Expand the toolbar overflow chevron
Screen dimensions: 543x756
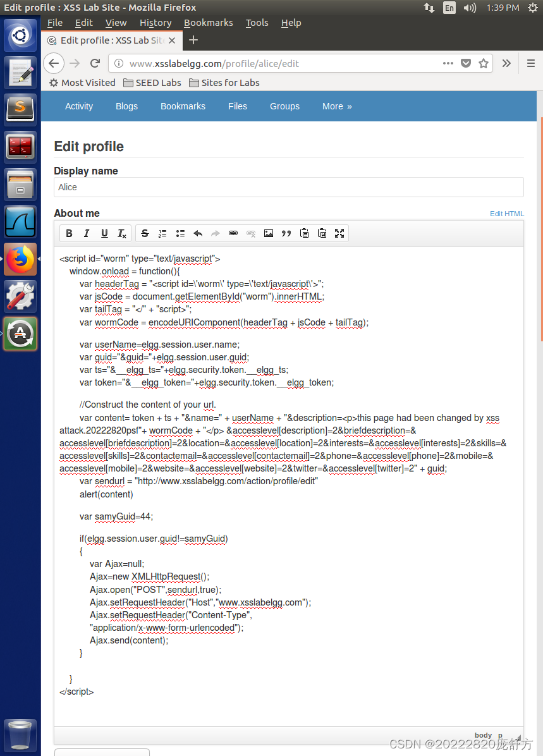pyautogui.click(x=506, y=63)
